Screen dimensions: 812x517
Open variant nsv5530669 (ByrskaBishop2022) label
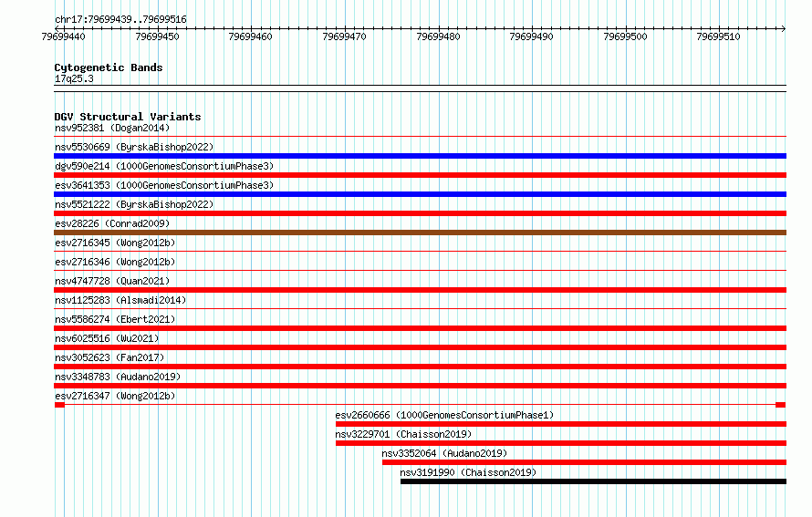pyautogui.click(x=134, y=147)
